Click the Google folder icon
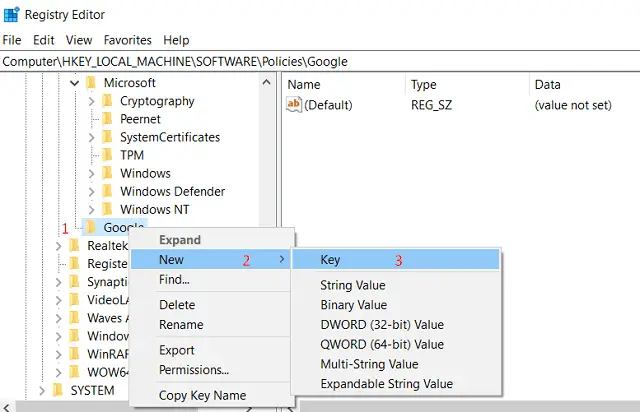The image size is (640, 412). [x=91, y=227]
